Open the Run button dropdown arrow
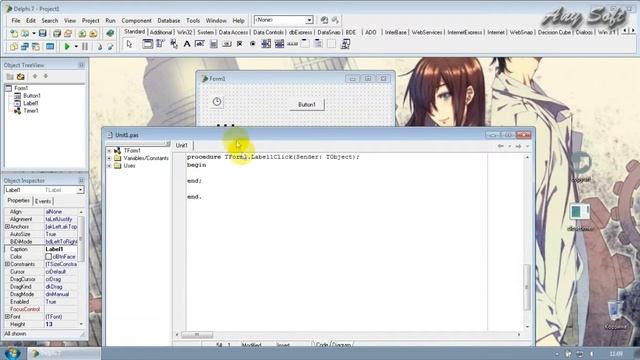The height and width of the screenshot is (360, 640). coord(76,47)
